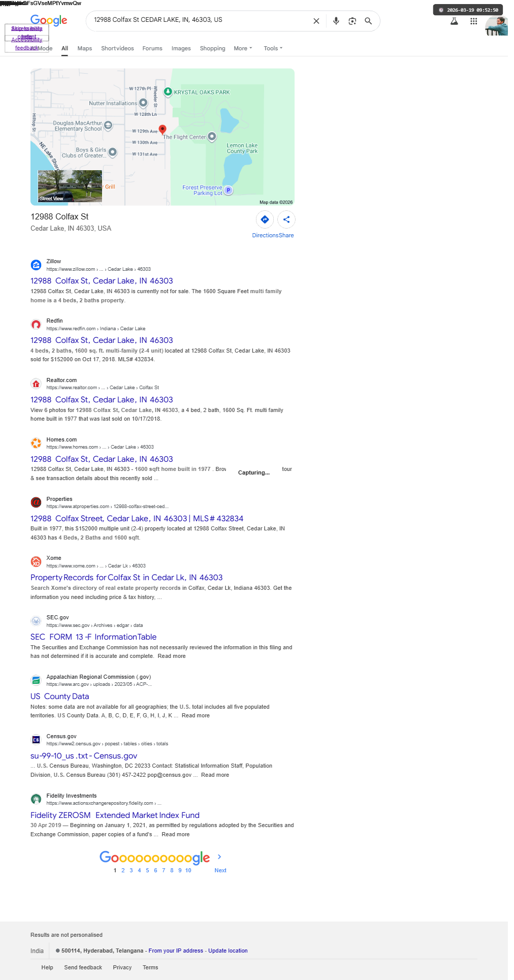This screenshot has width=514, height=980.
Task: Start voice search with microphone icon
Action: [x=336, y=21]
